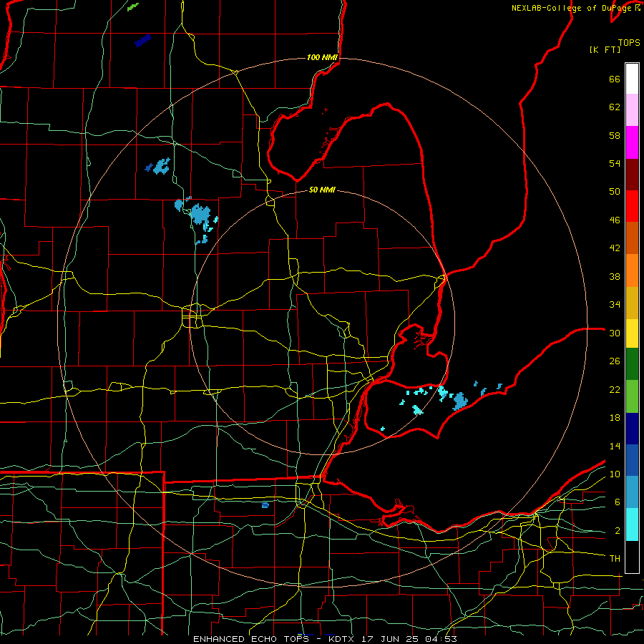Click the dark green legend swatch
Image resolution: width=644 pixels, height=644 pixels.
pos(632,364)
